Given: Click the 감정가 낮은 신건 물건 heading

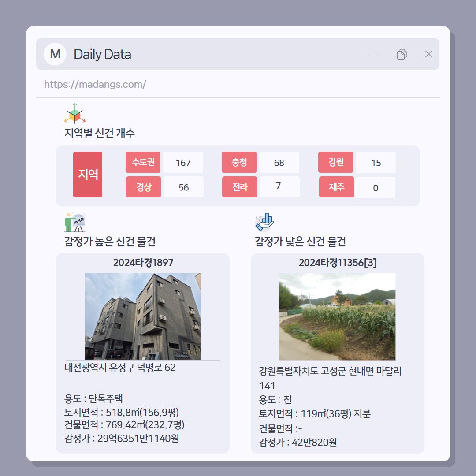Looking at the screenshot, I should pos(300,242).
